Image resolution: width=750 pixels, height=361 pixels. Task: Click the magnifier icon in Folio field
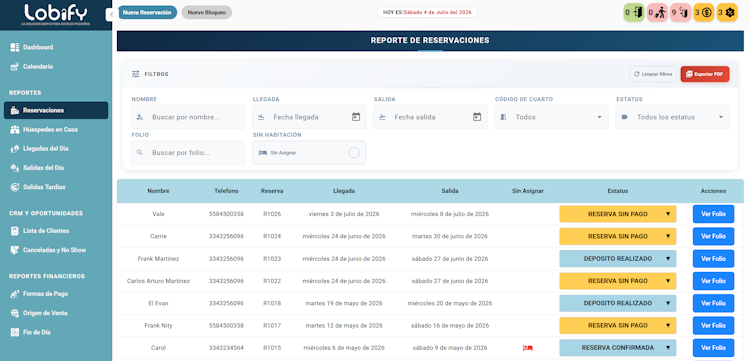[140, 153]
